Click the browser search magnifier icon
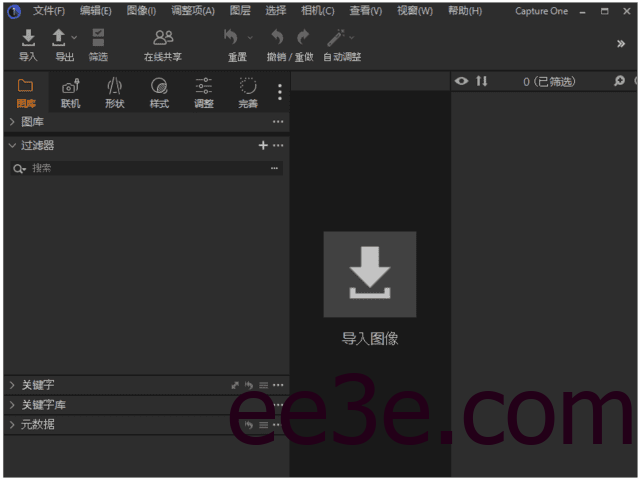Screen dimensions: 640x480 pyautogui.click(x=620, y=81)
